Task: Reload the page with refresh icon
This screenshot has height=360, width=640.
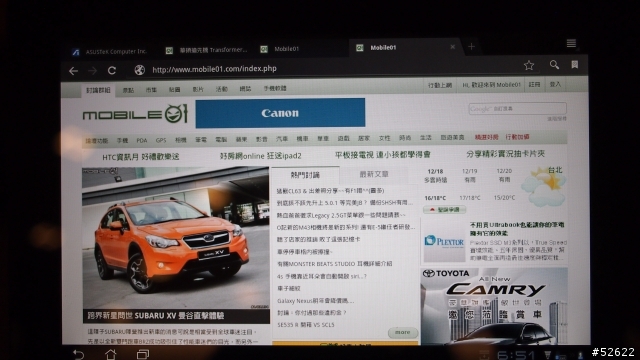Action: (112, 70)
